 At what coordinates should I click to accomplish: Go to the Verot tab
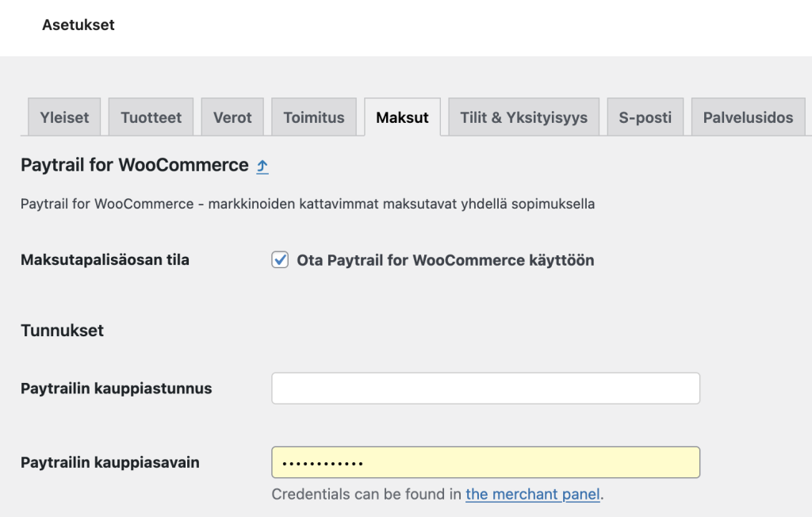[232, 117]
